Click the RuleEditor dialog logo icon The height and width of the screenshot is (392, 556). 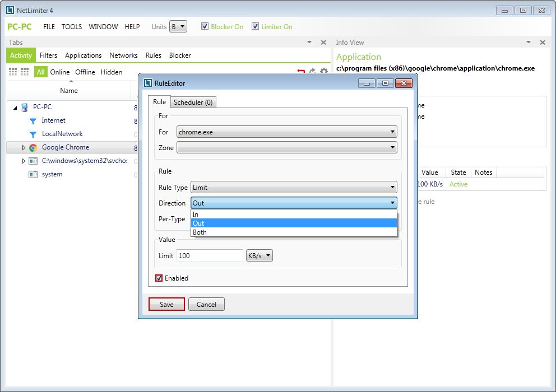pos(148,83)
